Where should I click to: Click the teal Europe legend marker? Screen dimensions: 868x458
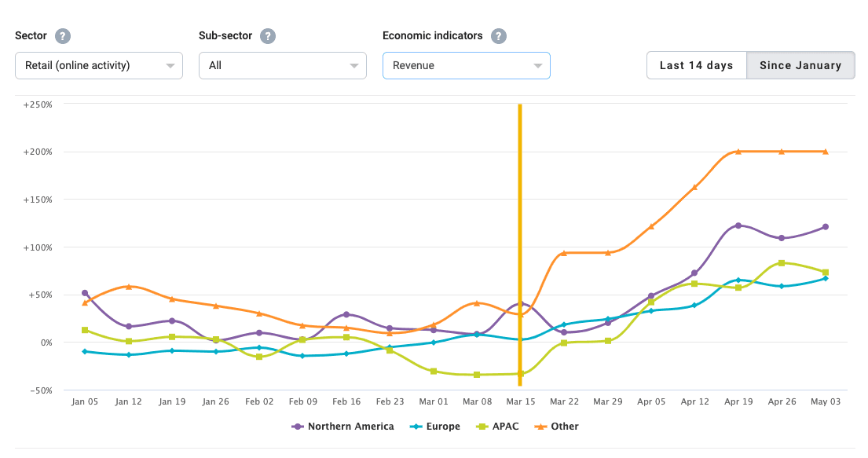(x=414, y=426)
